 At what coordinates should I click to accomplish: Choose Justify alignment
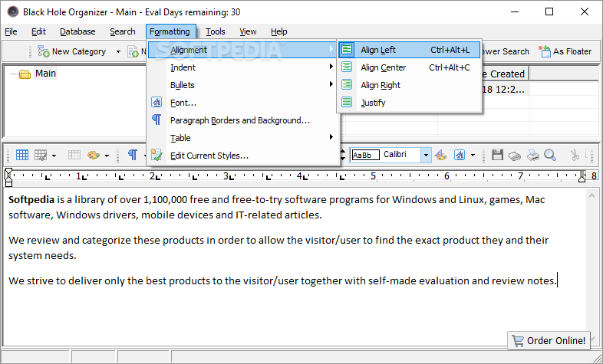click(x=409, y=103)
